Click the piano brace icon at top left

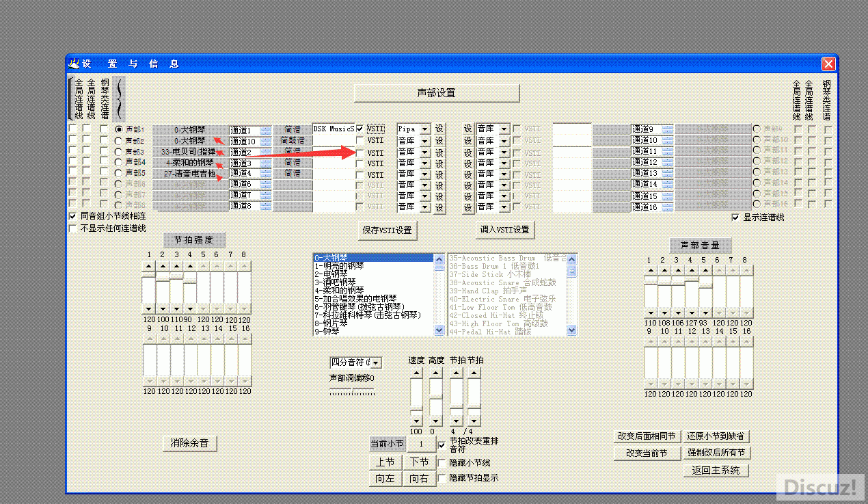click(120, 98)
